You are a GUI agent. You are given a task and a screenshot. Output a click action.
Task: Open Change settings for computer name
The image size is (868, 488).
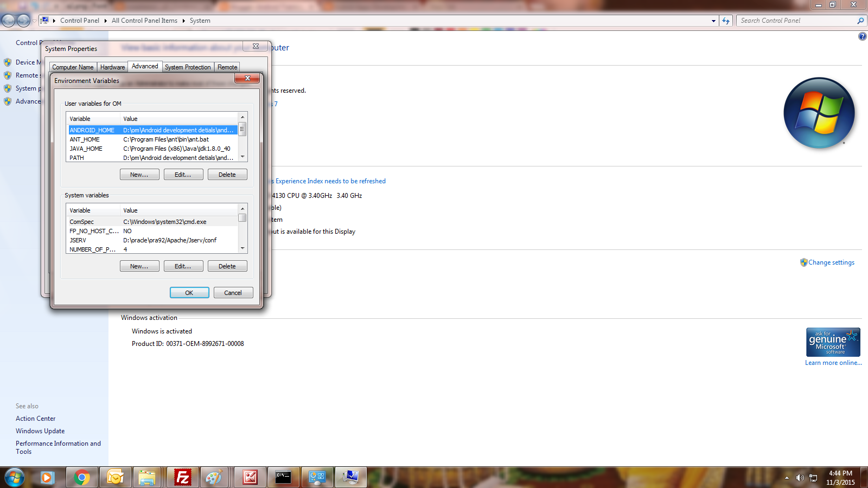click(x=831, y=262)
